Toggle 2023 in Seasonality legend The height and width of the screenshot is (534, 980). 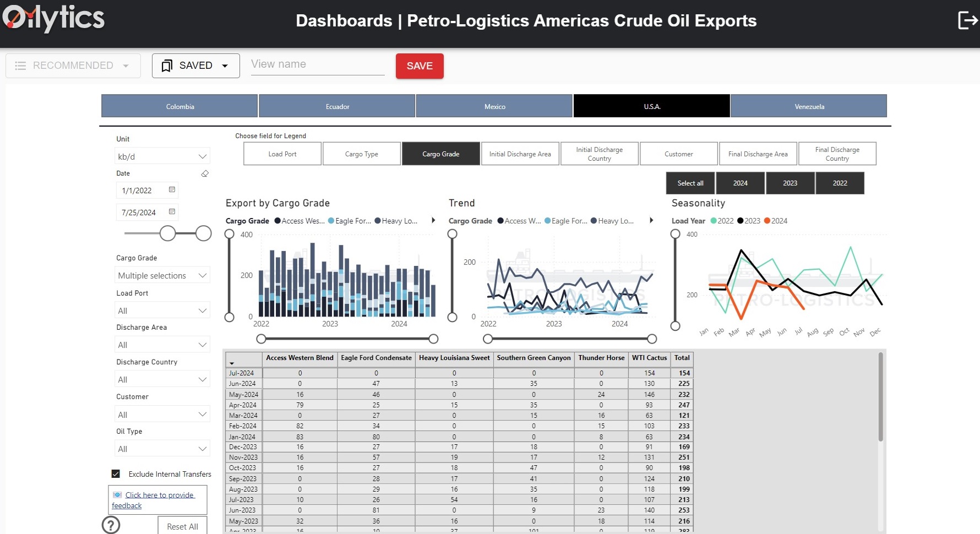click(749, 221)
